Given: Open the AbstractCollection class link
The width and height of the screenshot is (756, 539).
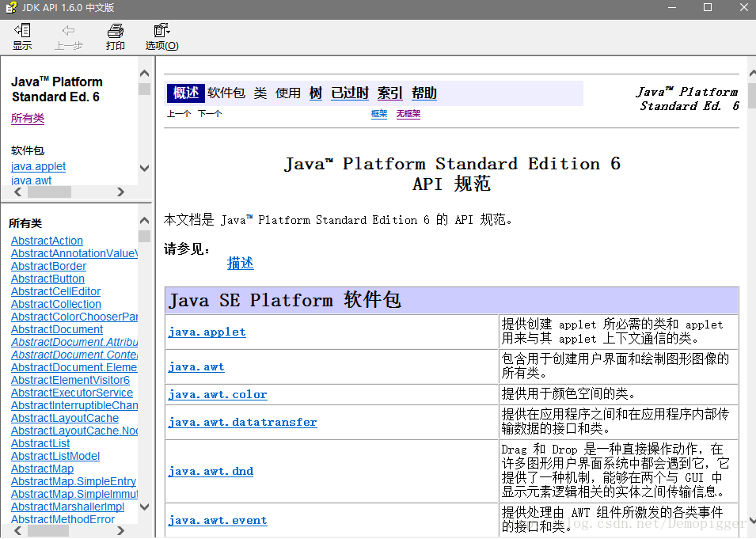Looking at the screenshot, I should (x=56, y=304).
